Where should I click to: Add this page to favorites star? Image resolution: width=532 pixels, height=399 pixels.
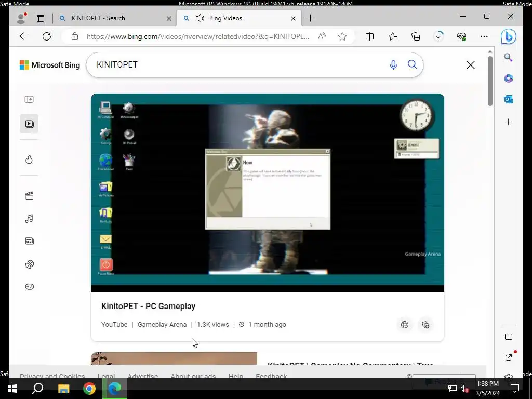(x=342, y=36)
